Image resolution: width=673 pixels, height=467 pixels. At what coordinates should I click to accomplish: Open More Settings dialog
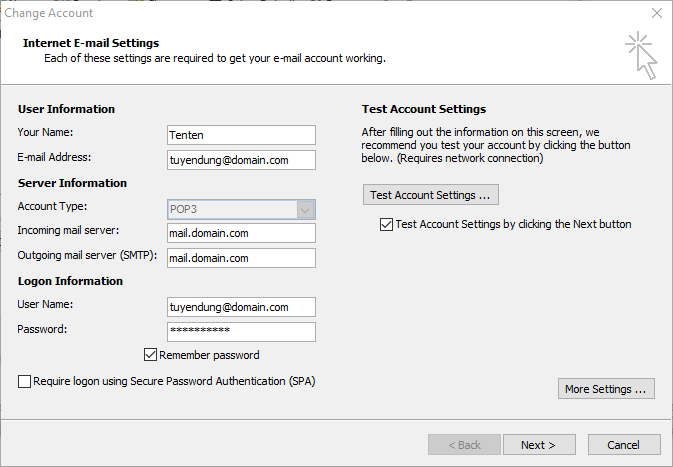coord(606,389)
